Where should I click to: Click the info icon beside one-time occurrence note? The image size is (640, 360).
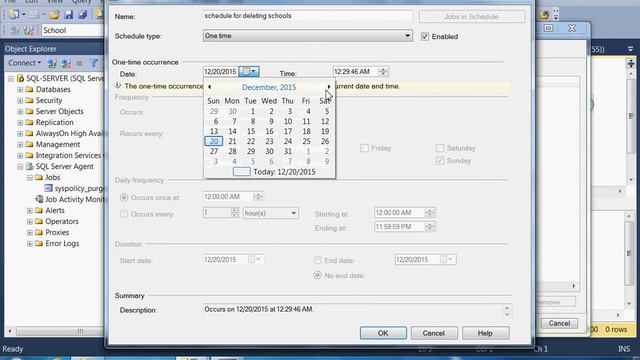pyautogui.click(x=118, y=86)
